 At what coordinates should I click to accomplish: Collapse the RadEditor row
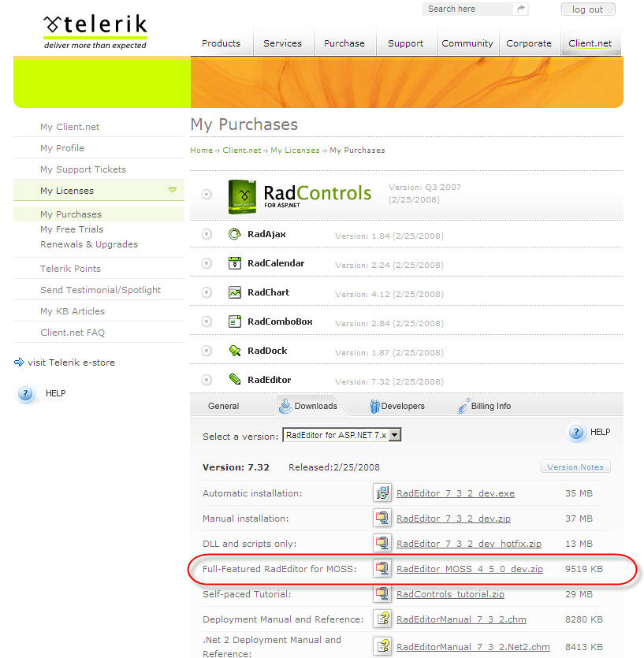(x=207, y=380)
